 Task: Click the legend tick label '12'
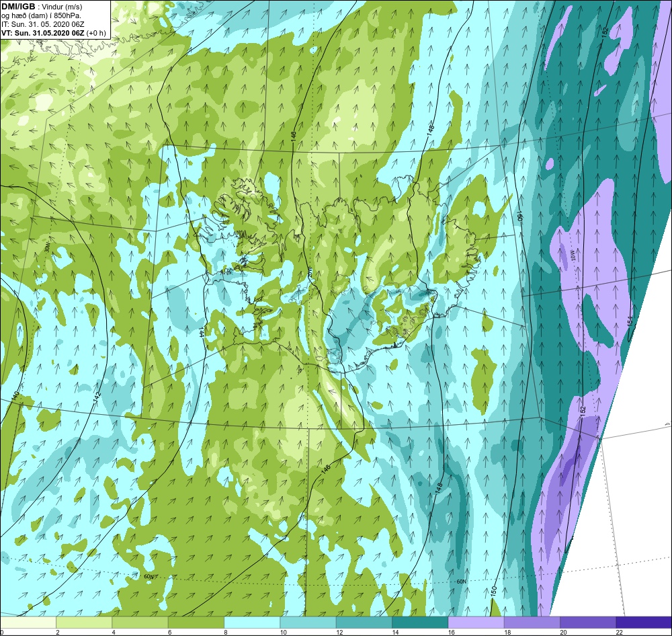click(339, 632)
